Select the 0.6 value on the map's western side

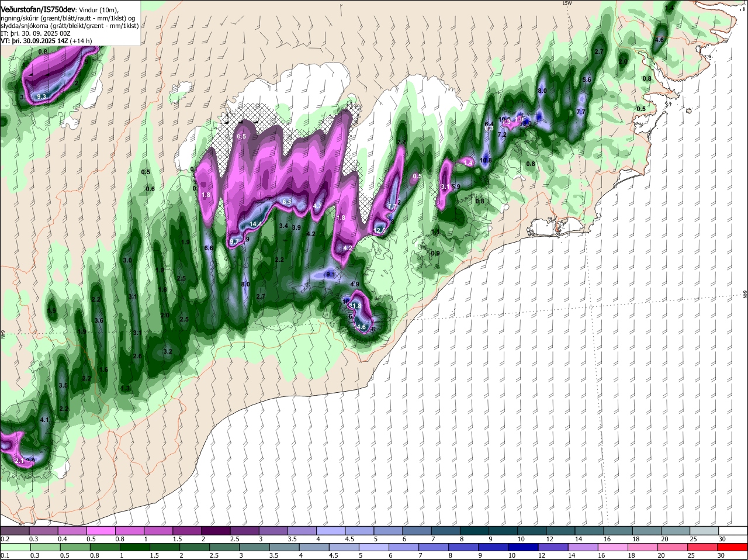click(x=150, y=189)
